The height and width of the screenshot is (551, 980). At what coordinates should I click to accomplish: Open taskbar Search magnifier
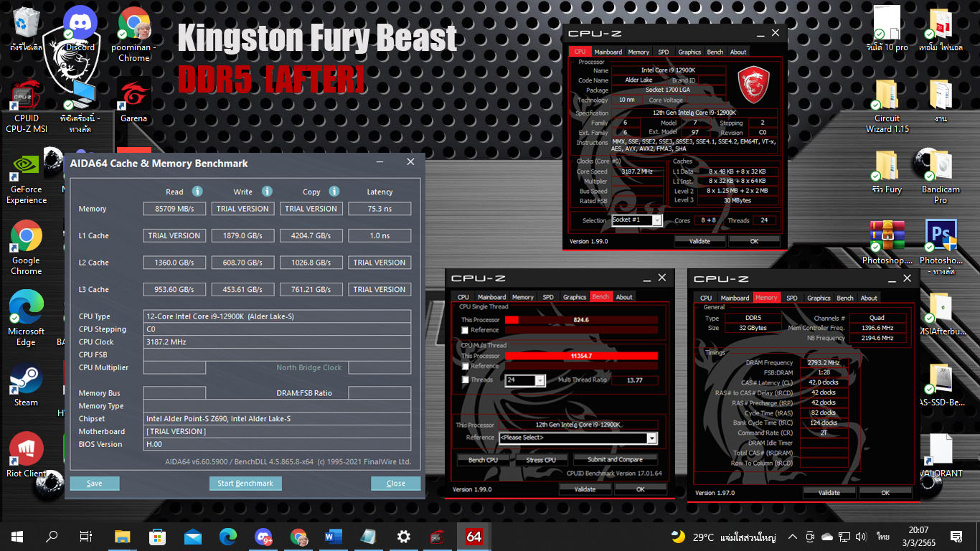pyautogui.click(x=52, y=536)
